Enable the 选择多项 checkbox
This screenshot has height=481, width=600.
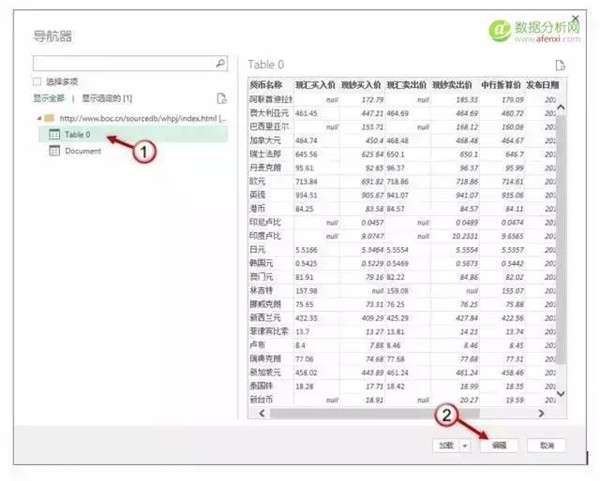[37, 82]
